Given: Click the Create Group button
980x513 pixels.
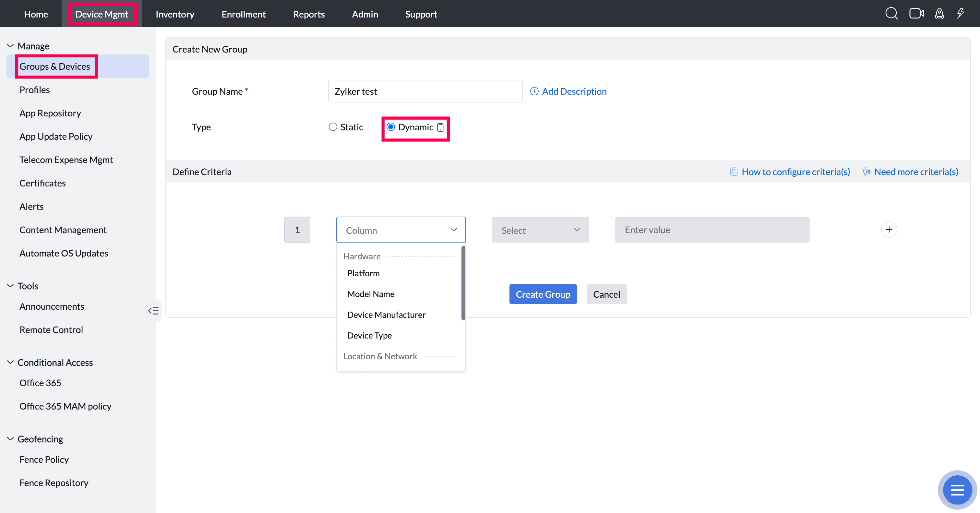Looking at the screenshot, I should pos(543,294).
